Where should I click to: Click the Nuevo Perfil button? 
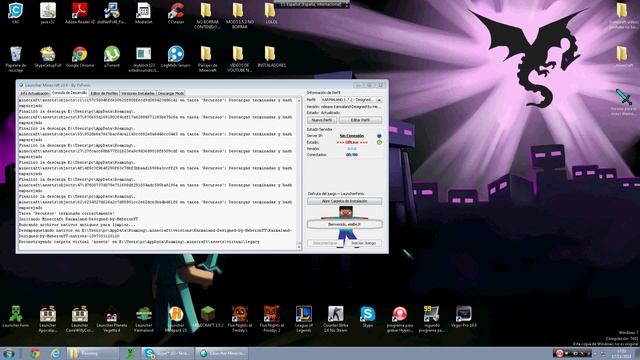tap(322, 120)
